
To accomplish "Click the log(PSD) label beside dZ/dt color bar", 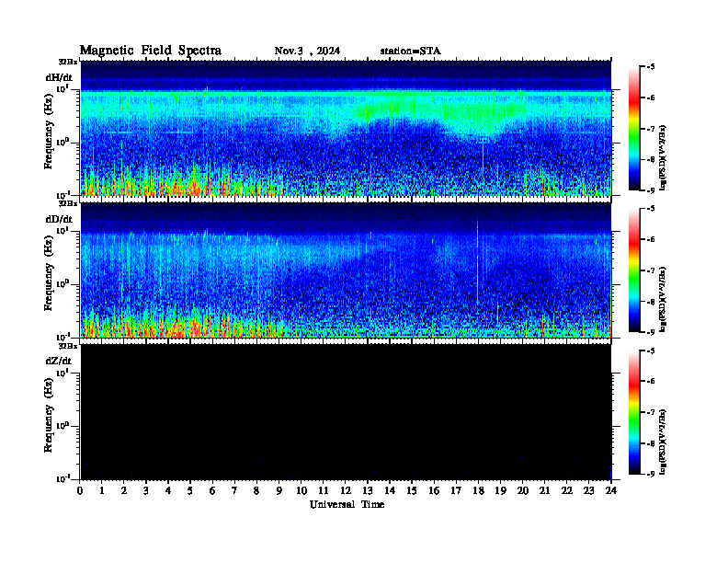I will click(663, 441).
